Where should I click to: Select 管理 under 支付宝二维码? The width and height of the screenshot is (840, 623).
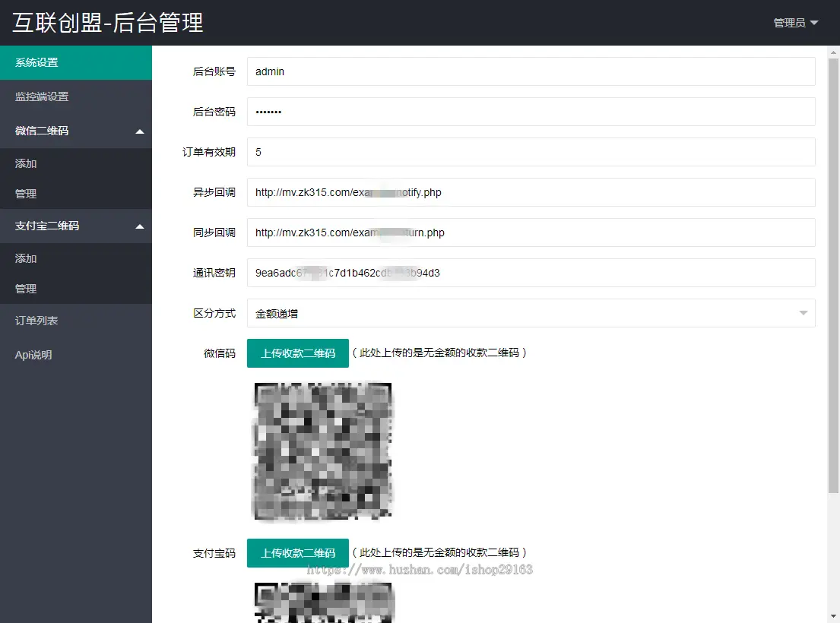[x=75, y=289]
